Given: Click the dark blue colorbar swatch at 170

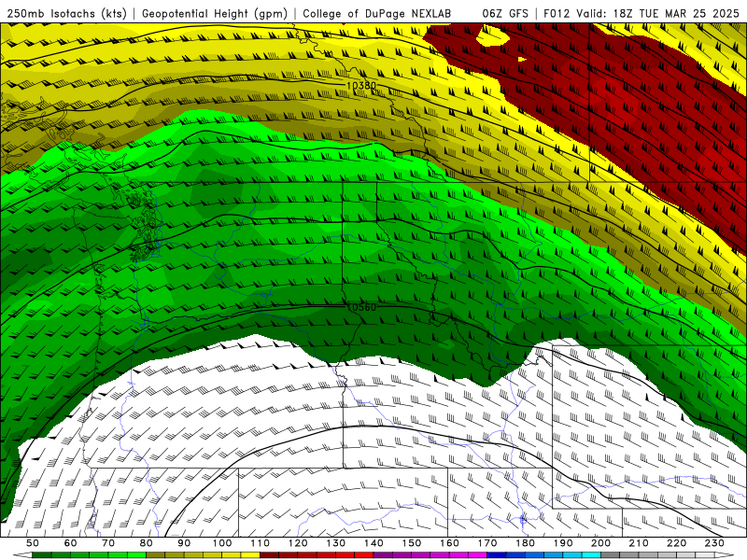Looking at the screenshot, I should tap(497, 555).
